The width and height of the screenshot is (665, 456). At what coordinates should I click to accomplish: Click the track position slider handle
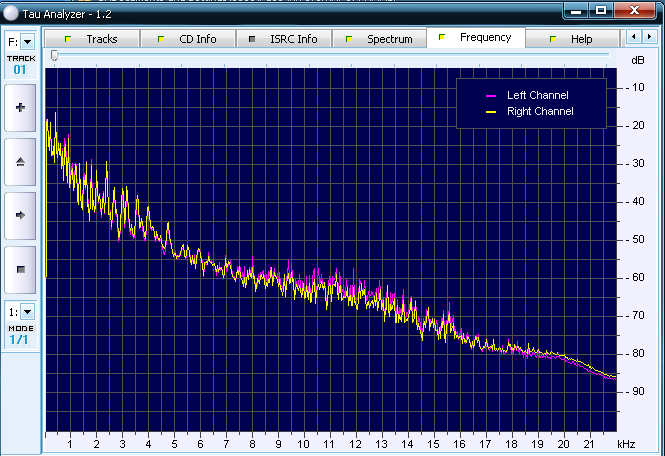click(x=54, y=55)
